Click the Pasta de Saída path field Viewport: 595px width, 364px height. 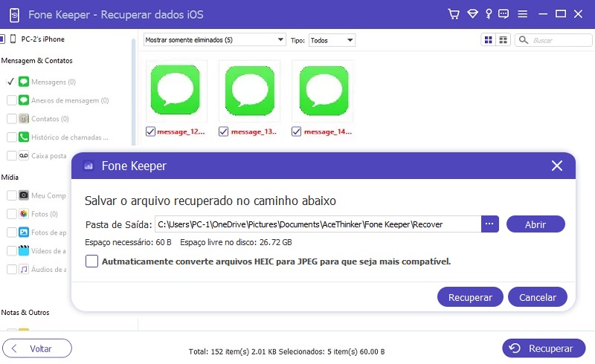(318, 224)
